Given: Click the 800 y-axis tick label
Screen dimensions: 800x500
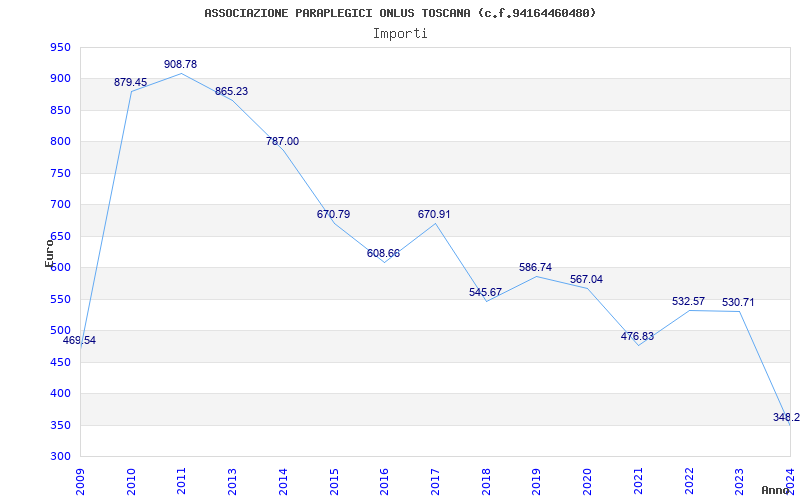Looking at the screenshot, I should [x=60, y=142].
